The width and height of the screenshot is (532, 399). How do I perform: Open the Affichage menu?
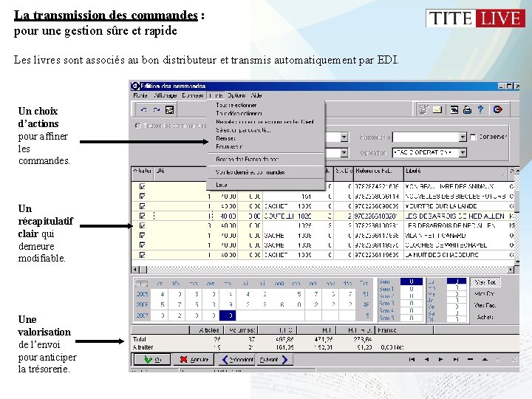tap(166, 95)
